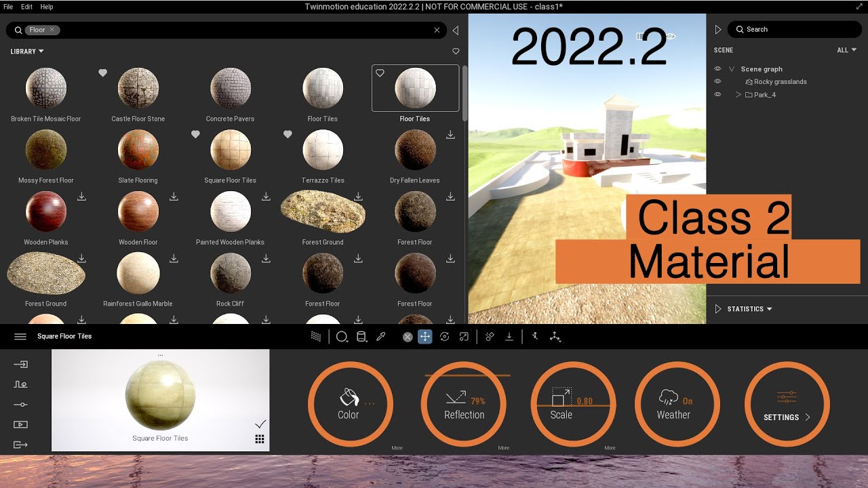Click the checkmark in material preview
This screenshot has width=868, height=488.
click(x=260, y=424)
